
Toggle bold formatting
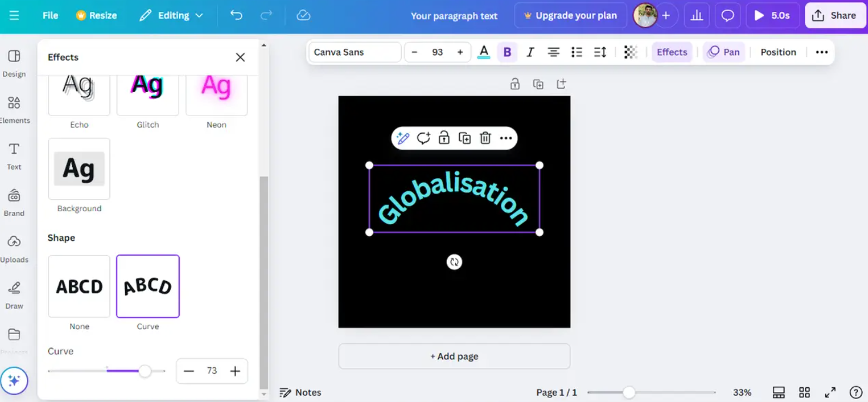click(507, 52)
